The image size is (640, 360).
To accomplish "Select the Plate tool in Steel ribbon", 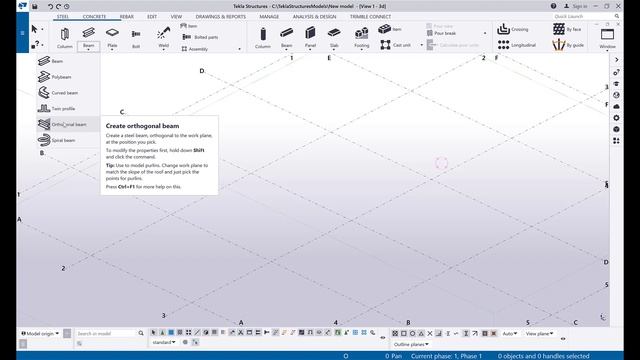I will point(112,38).
